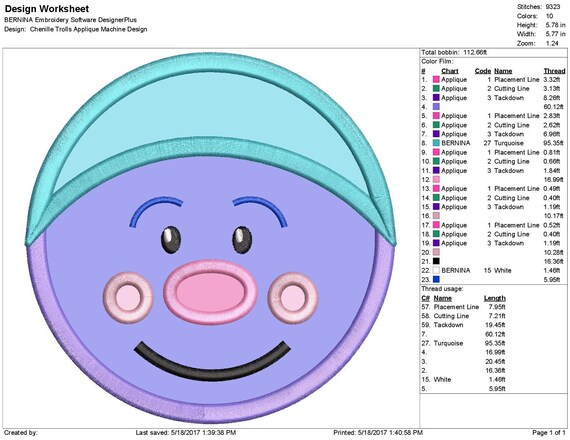Click the 'Code' column header
Viewport: 570px width, 440px height.
click(483, 71)
